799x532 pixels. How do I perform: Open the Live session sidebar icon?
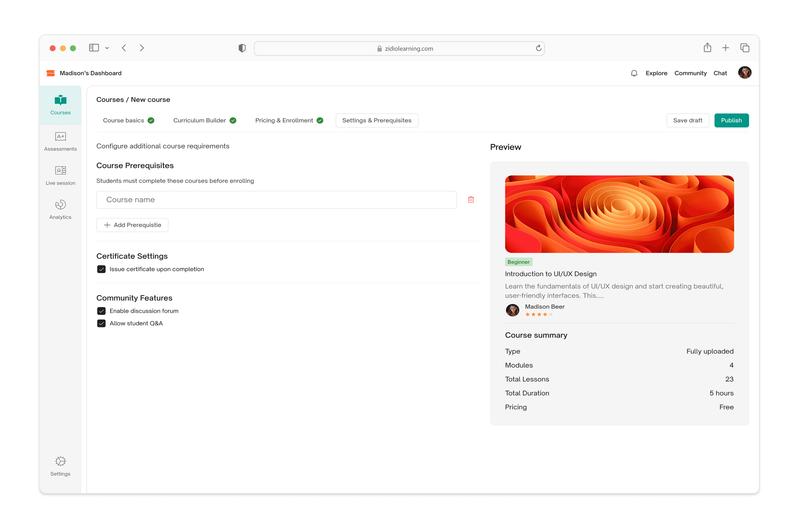(x=60, y=175)
